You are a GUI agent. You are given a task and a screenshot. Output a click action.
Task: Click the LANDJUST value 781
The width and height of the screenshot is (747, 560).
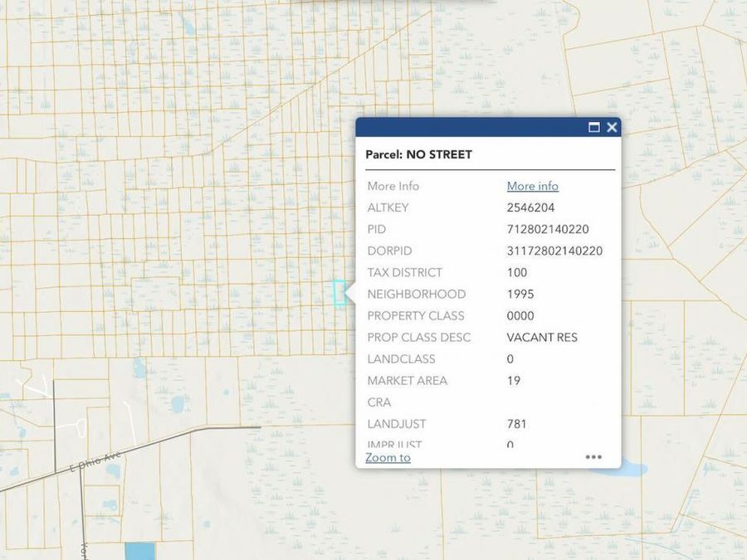[516, 424]
